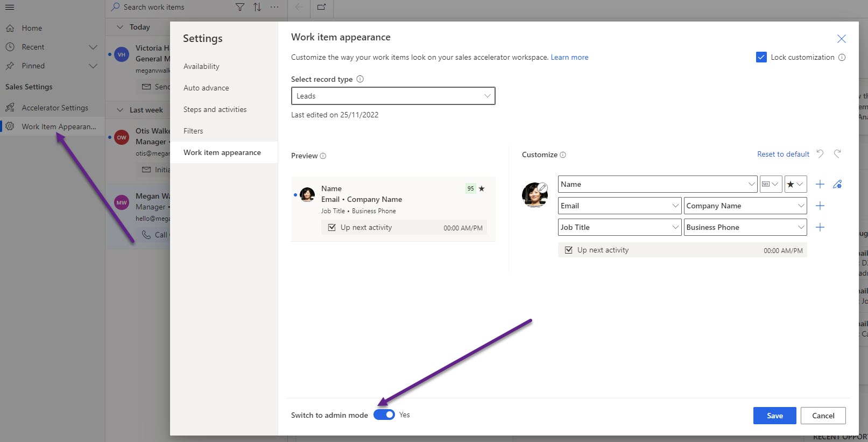Click the redo arrow icon
This screenshot has height=442, width=868.
click(837, 154)
